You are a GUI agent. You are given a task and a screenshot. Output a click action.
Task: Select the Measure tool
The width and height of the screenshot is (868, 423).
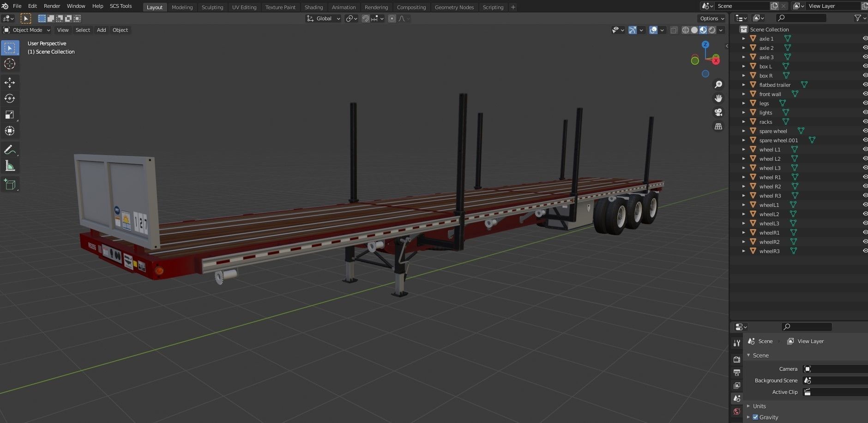10,166
